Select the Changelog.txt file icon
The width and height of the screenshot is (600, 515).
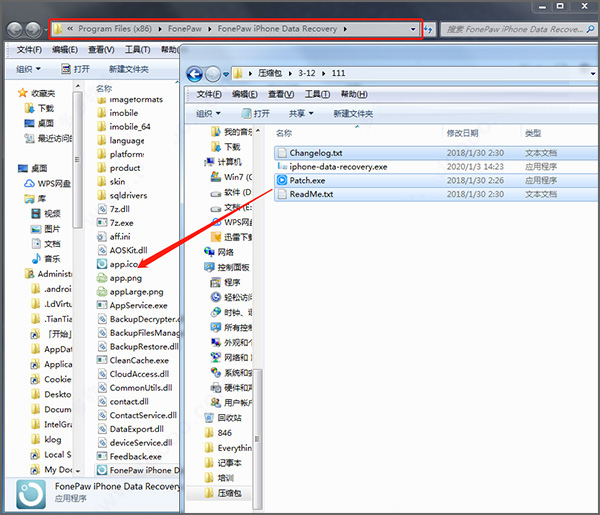(282, 153)
